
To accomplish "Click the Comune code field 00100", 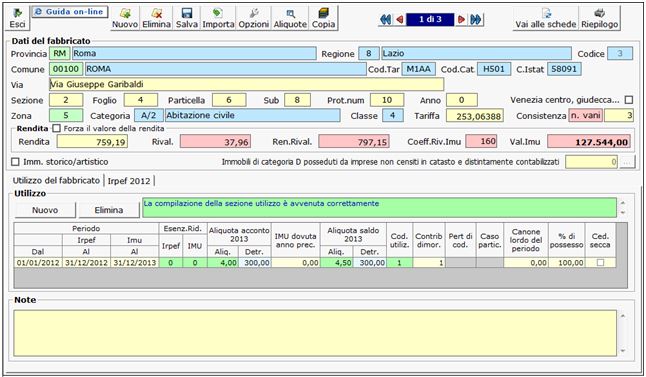I will (x=66, y=69).
